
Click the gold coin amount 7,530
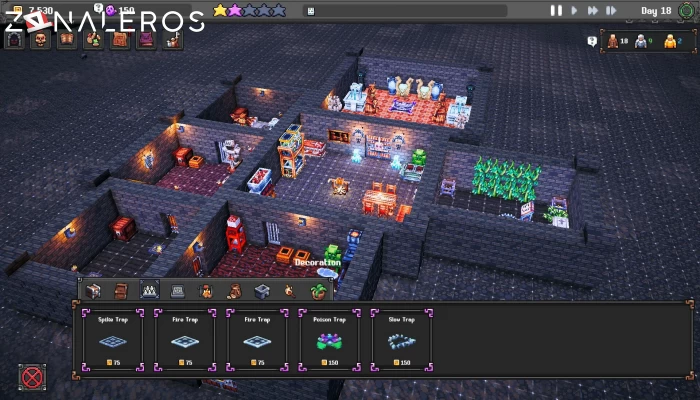(x=41, y=10)
